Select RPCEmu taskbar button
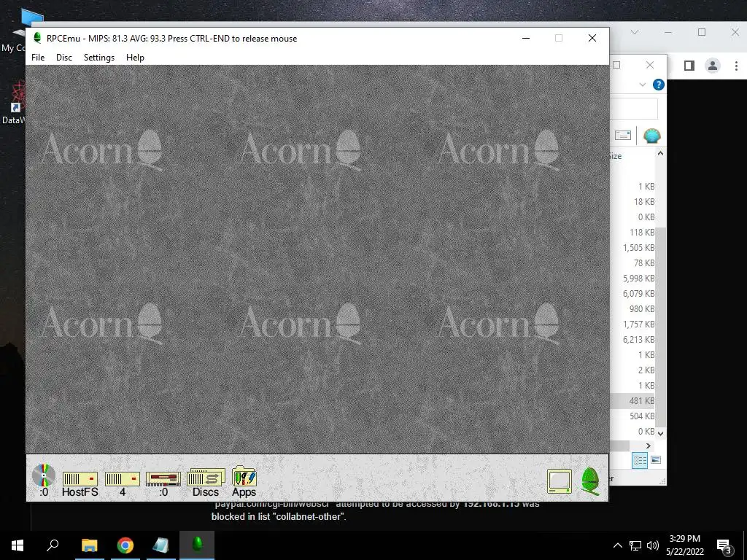 pyautogui.click(x=197, y=545)
